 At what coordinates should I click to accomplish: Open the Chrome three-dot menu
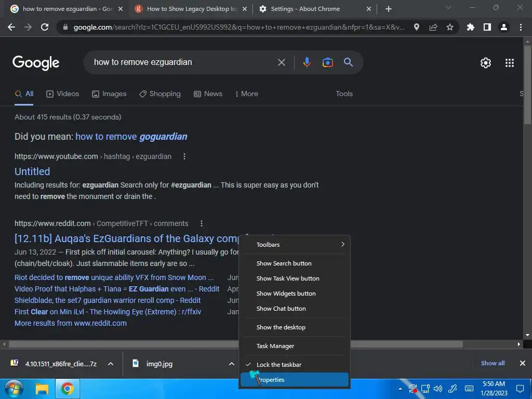point(521,27)
